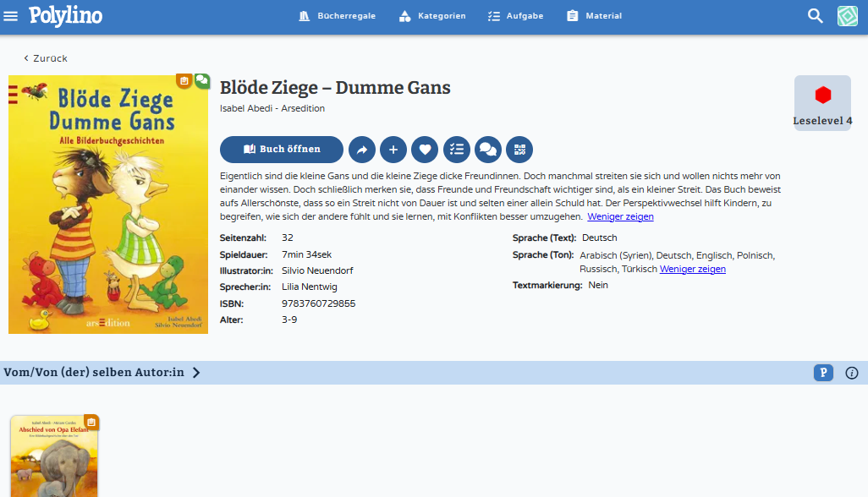Click the plus icon to add the book
The height and width of the screenshot is (497, 868).
coord(393,150)
